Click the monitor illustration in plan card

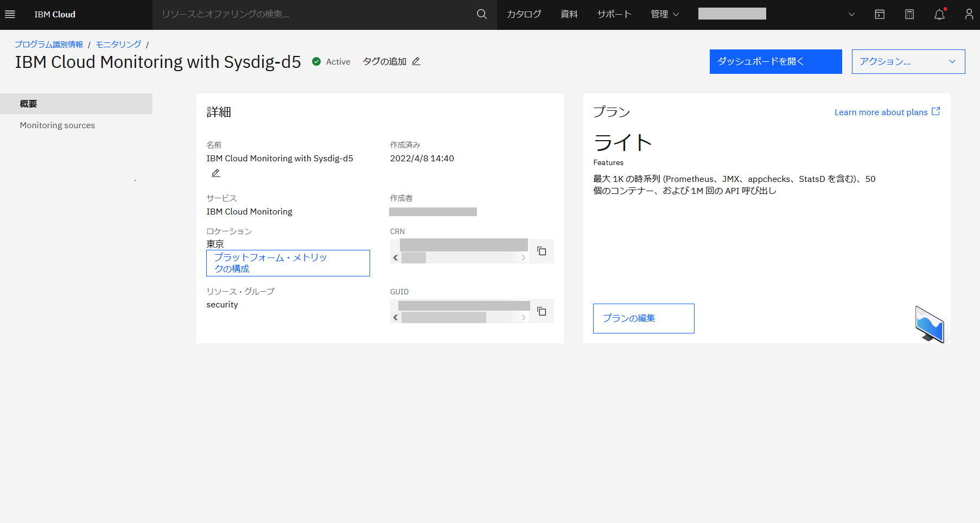point(930,324)
